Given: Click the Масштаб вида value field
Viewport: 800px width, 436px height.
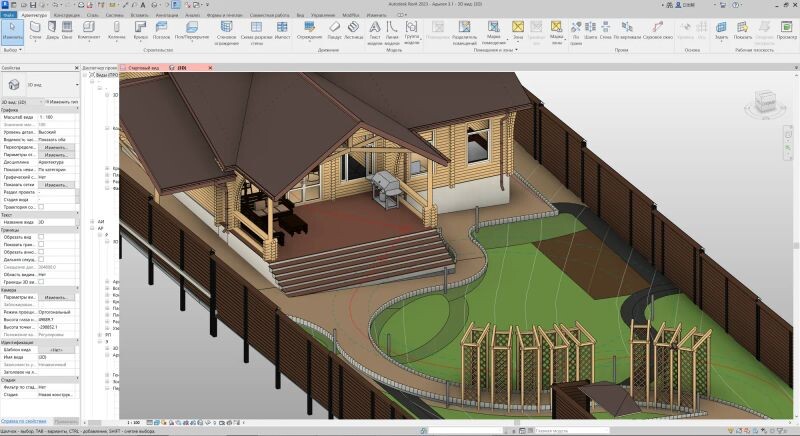Looking at the screenshot, I should [x=55, y=117].
